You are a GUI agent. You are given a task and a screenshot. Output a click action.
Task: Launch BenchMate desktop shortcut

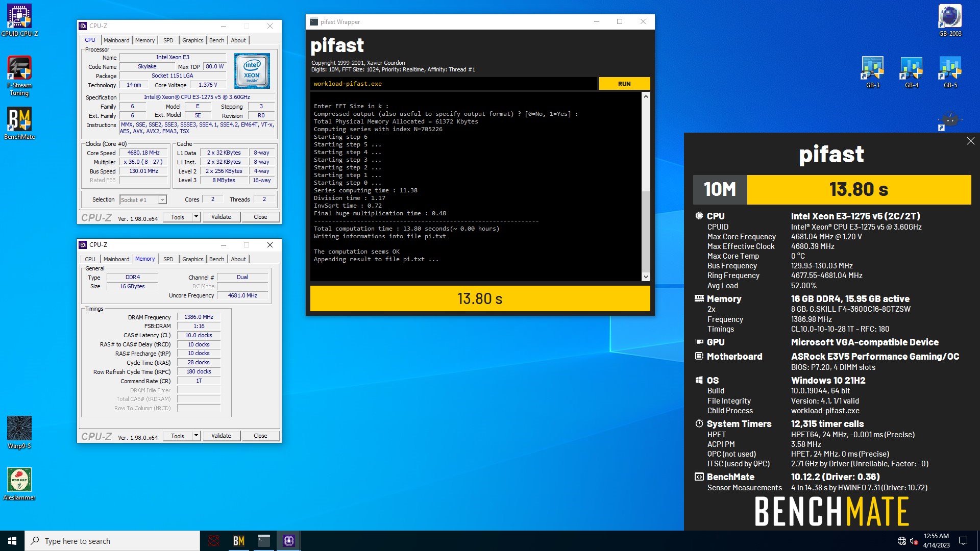click(x=19, y=123)
